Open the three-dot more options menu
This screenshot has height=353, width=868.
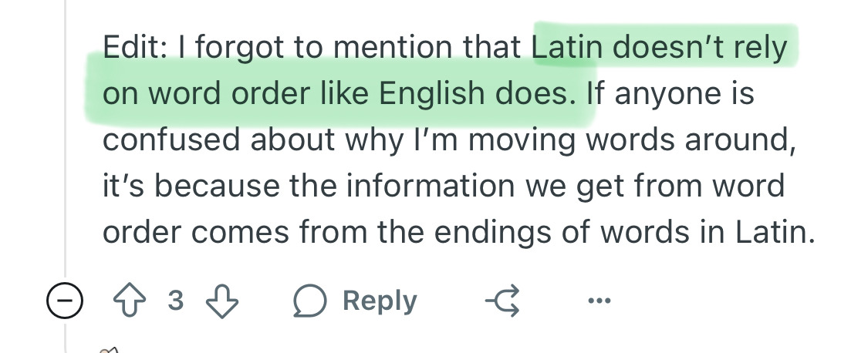click(x=599, y=301)
